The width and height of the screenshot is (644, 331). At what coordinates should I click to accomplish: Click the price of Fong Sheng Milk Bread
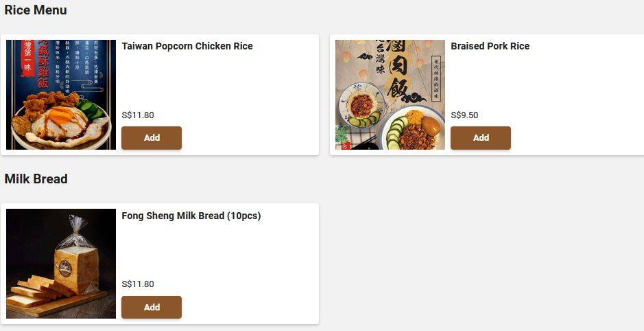coord(138,284)
